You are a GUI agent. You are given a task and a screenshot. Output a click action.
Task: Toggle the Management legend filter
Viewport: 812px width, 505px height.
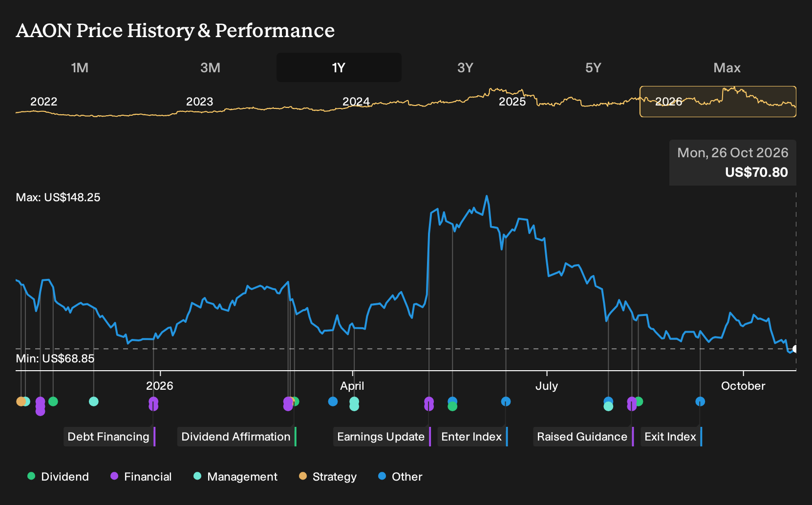point(235,477)
